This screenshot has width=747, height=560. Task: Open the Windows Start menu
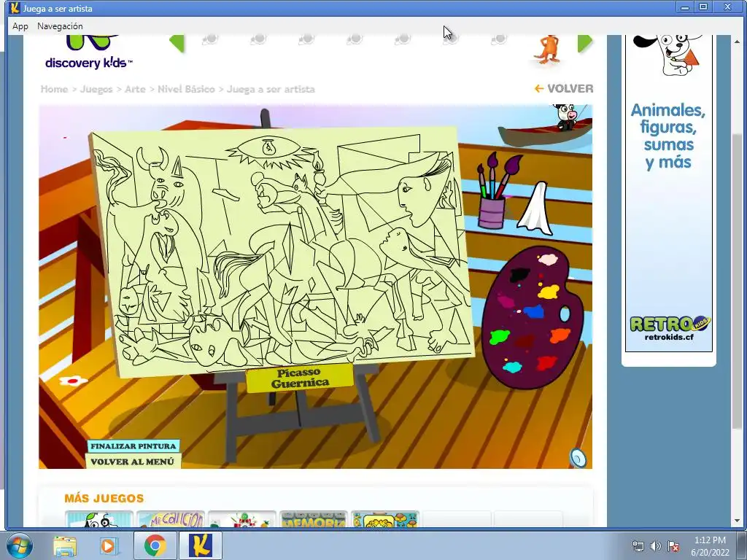pyautogui.click(x=19, y=546)
